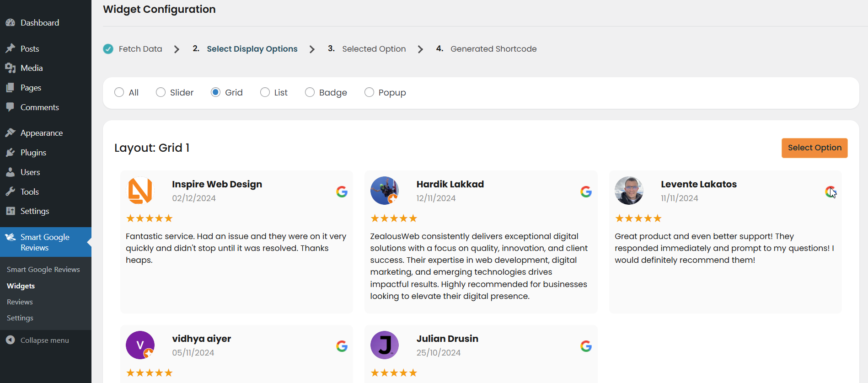Select the Slider radio button
Screen dimensions: 868x383
pos(161,92)
